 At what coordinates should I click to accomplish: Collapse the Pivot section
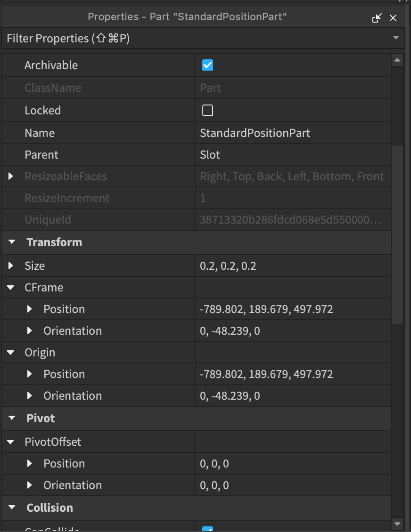click(x=10, y=418)
